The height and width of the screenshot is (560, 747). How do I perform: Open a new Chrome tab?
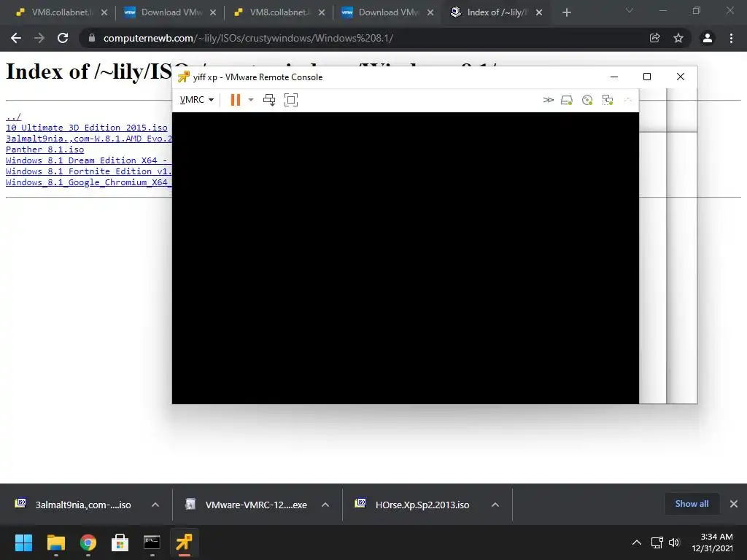tap(566, 12)
